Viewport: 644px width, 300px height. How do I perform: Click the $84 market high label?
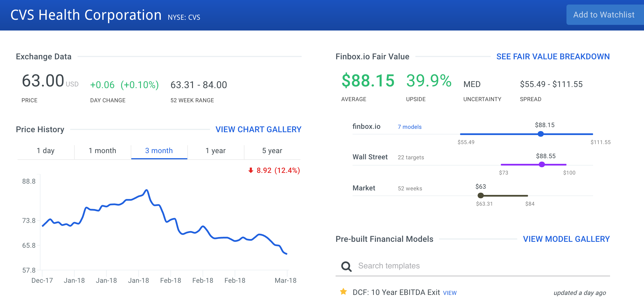click(530, 204)
